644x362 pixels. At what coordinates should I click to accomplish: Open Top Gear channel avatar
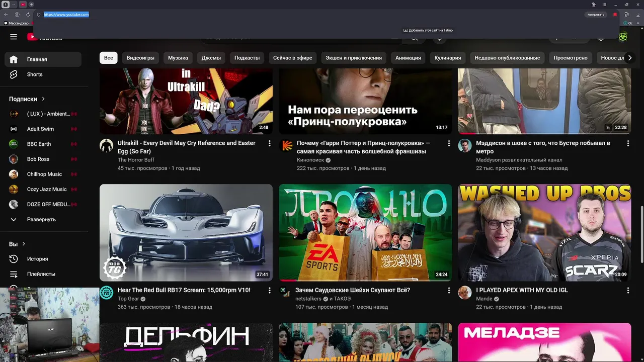(x=106, y=293)
